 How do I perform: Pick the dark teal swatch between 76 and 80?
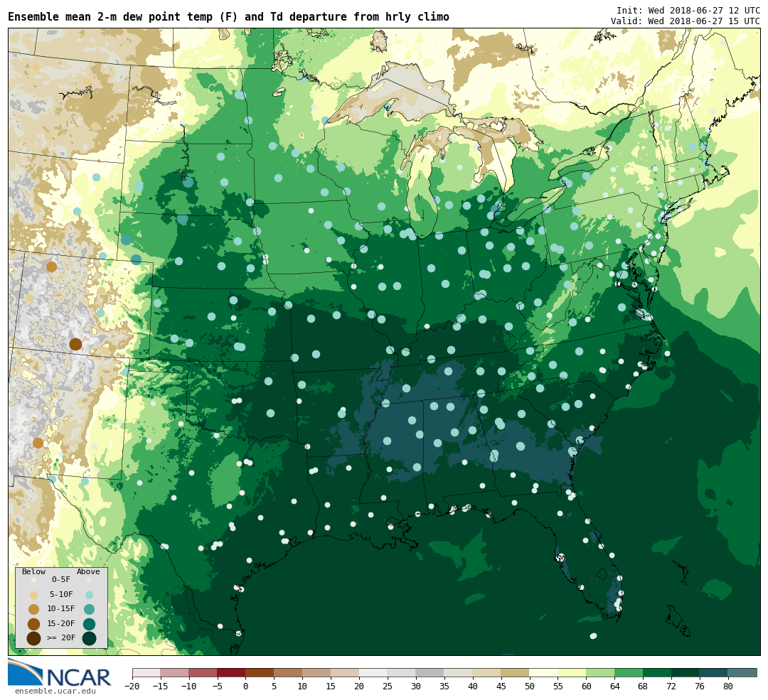[x=715, y=672]
